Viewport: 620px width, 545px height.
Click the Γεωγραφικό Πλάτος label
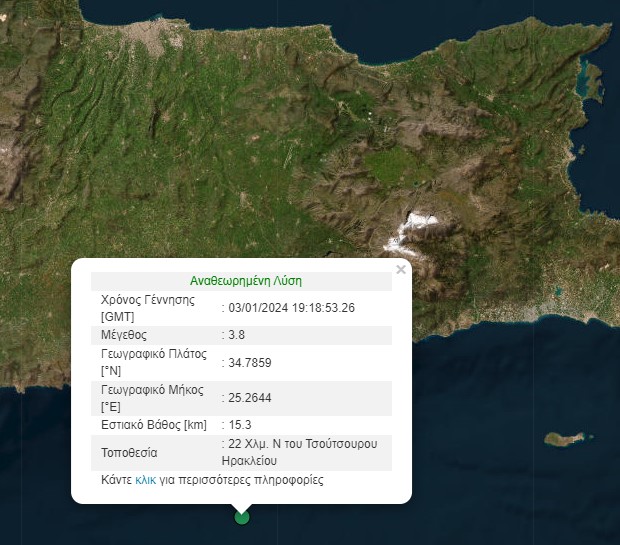click(x=152, y=363)
